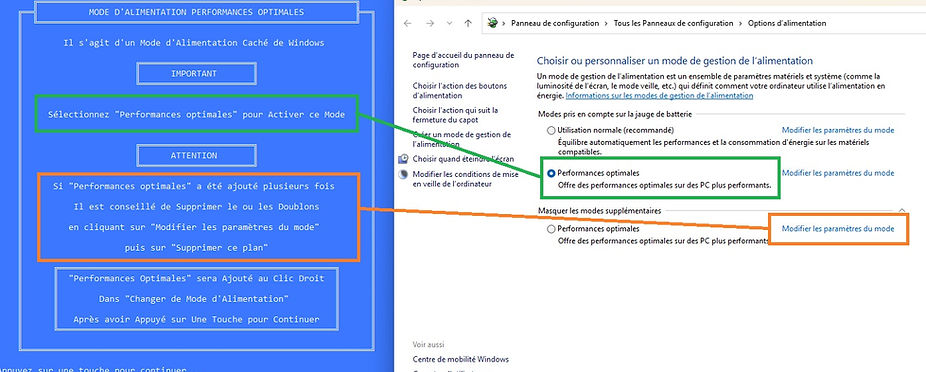
Task: Click Masquer les modes supplémentaires label
Action: [x=599, y=210]
